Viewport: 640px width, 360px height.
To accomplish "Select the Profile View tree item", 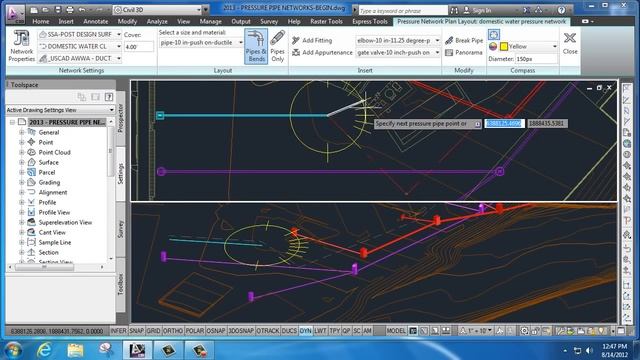I will [54, 212].
